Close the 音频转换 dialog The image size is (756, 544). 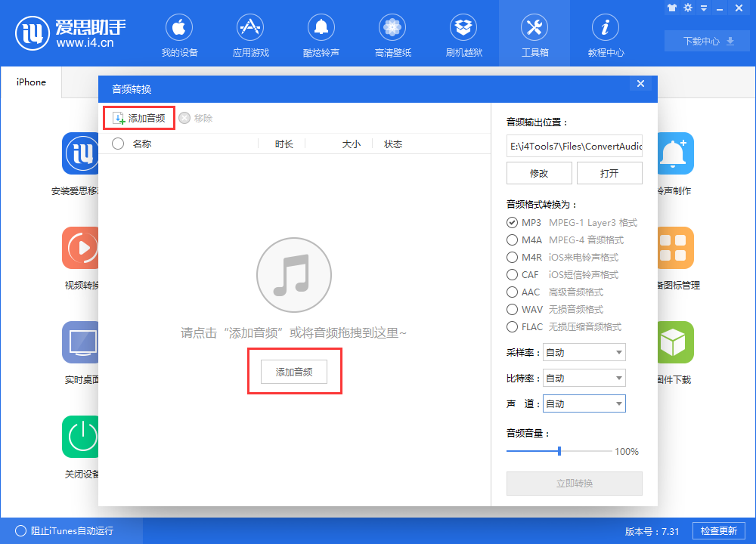640,83
